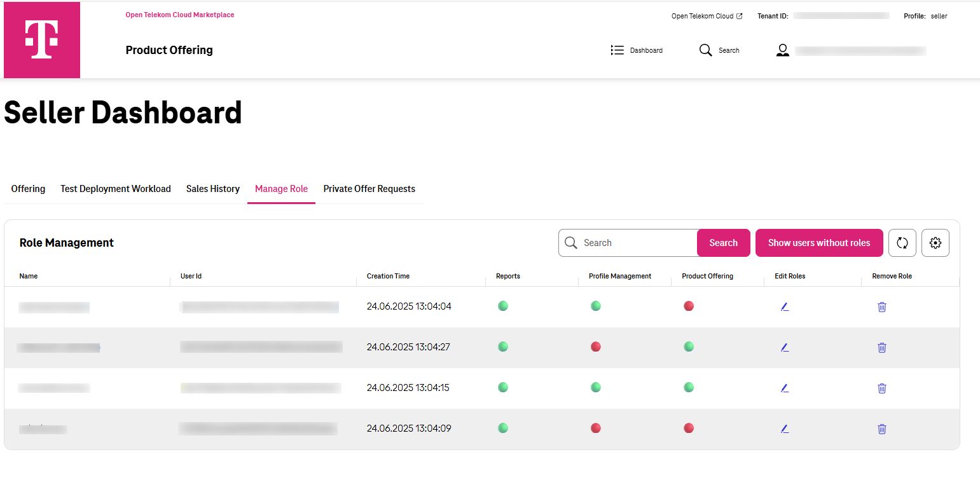Viewport: 980px width, 480px height.
Task: Select creation time 24.06.2025 13:04:27
Action: point(408,347)
